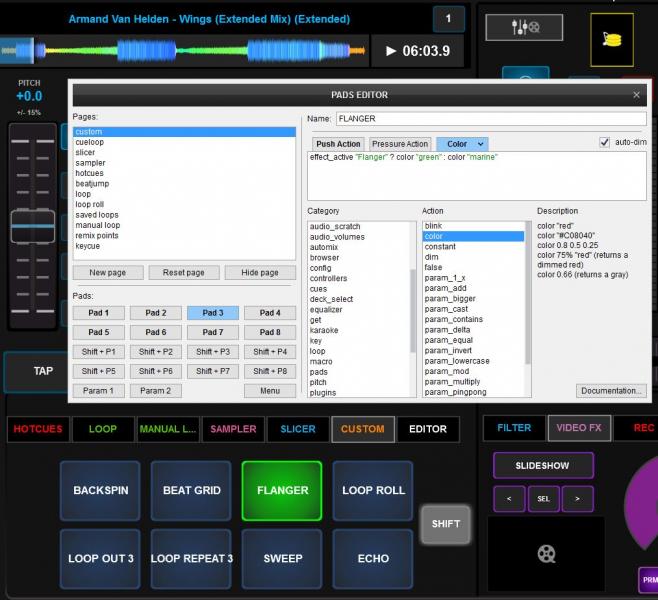
Task: Select 'blink' in Action list
Action: pos(474,226)
